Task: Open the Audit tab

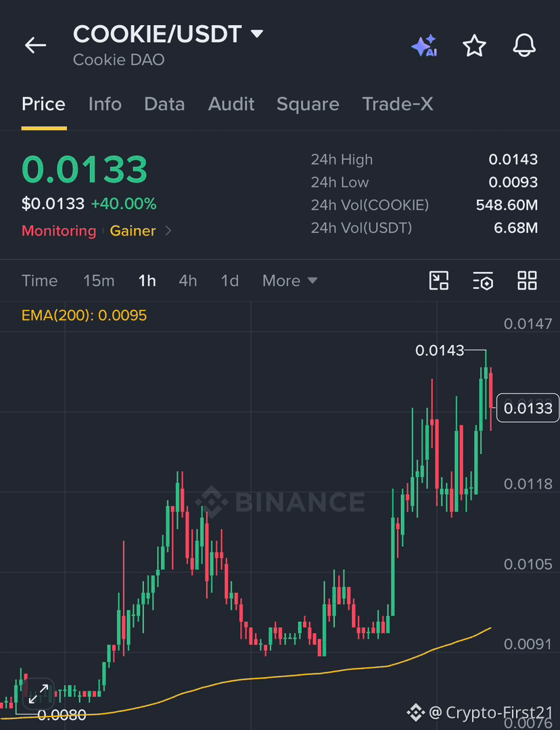Action: (231, 104)
